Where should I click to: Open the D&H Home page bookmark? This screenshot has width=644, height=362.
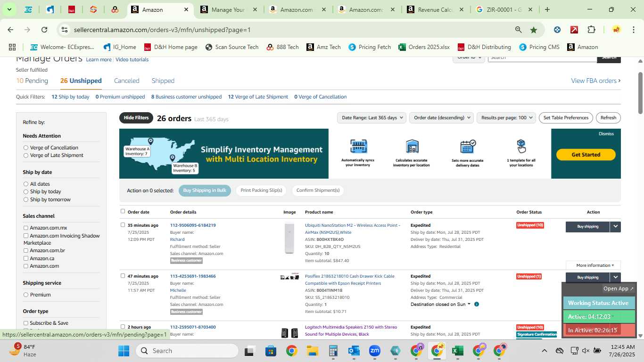point(171,47)
